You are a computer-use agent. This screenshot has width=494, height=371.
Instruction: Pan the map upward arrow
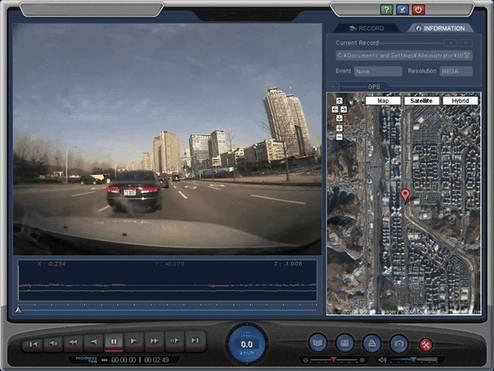pyautogui.click(x=339, y=101)
